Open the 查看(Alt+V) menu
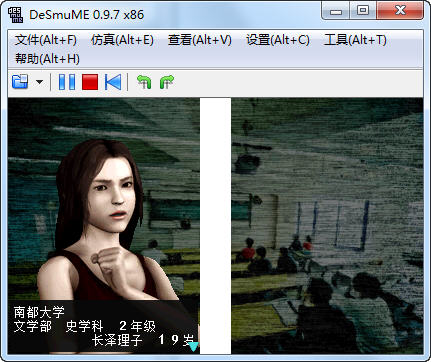Image resolution: width=431 pixels, height=362 pixels. (x=200, y=40)
